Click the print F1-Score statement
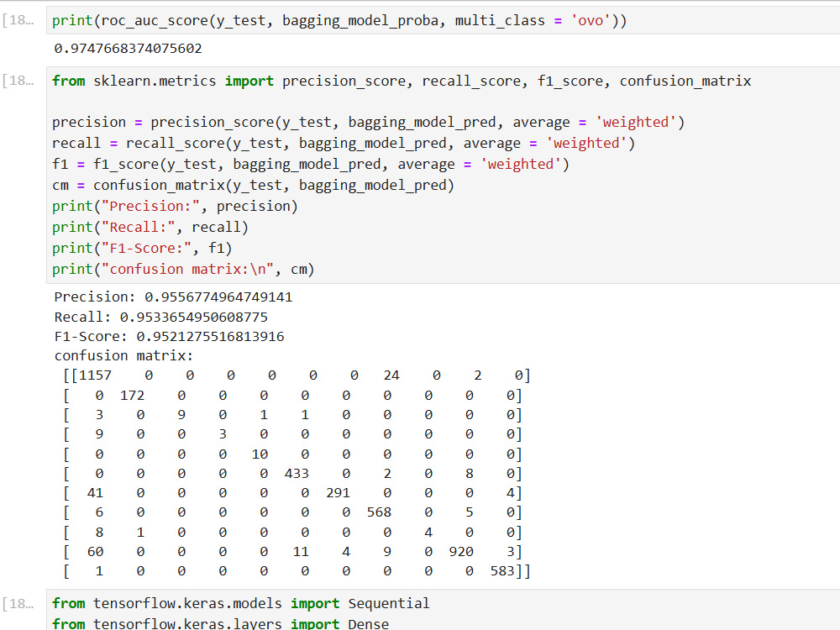This screenshot has height=630, width=840. pyautogui.click(x=142, y=248)
